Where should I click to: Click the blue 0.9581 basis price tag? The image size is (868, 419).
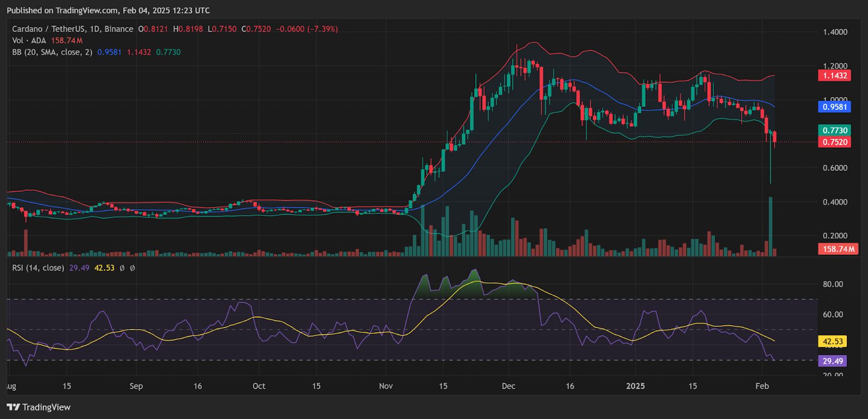834,107
